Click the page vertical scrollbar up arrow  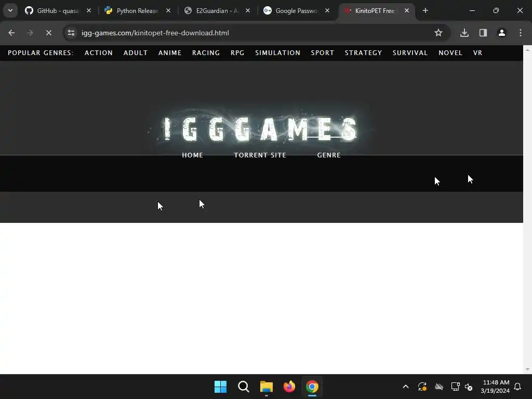(x=528, y=50)
